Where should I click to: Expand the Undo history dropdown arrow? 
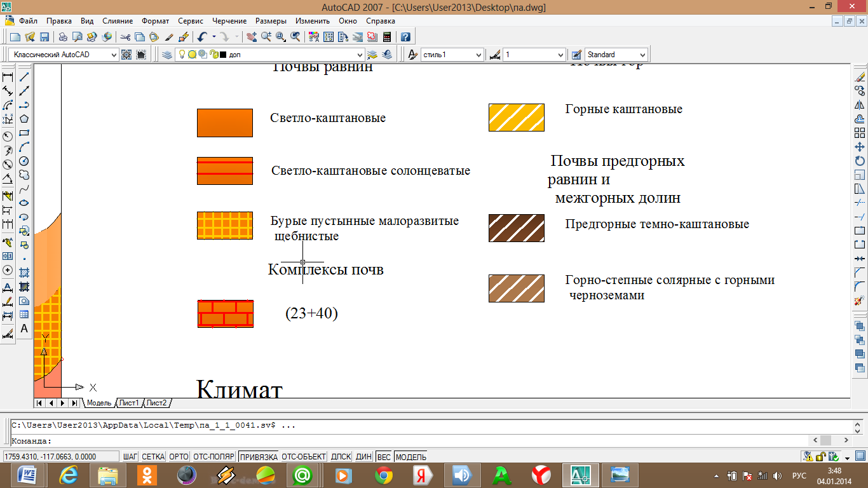[214, 37]
